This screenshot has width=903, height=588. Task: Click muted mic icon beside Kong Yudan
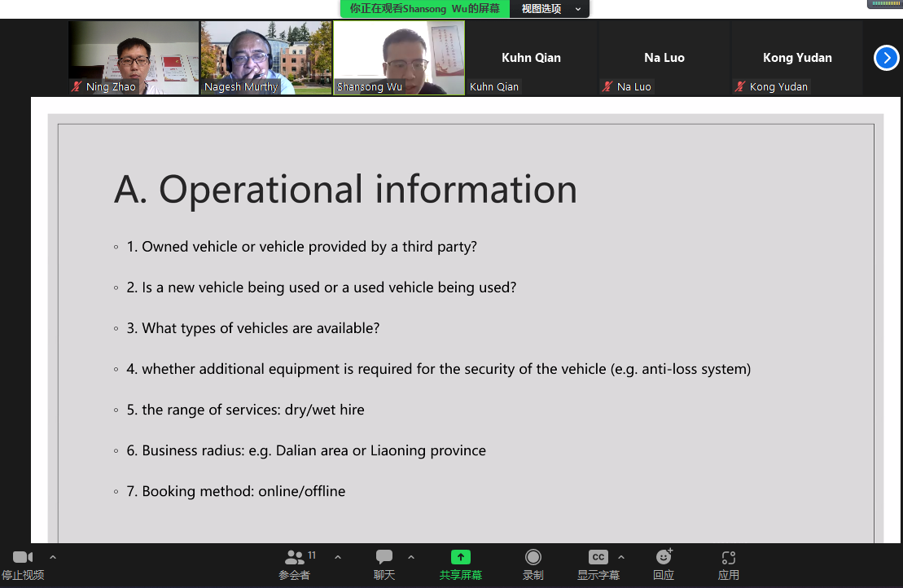(740, 86)
